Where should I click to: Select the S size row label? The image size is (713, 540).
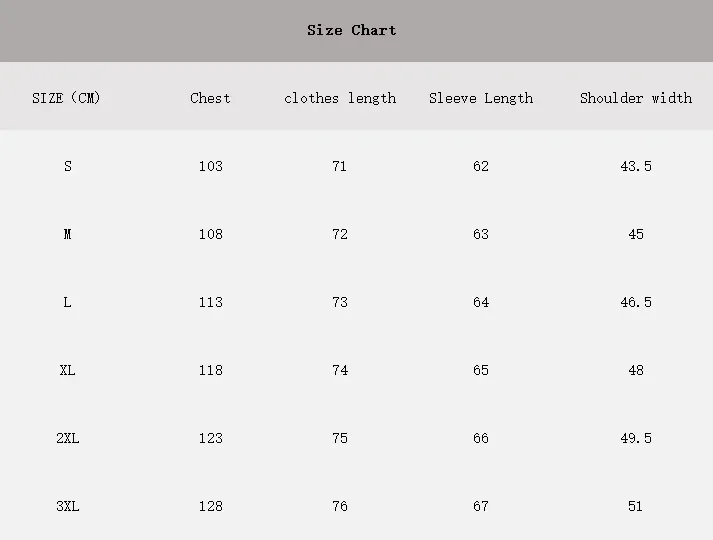point(68,166)
